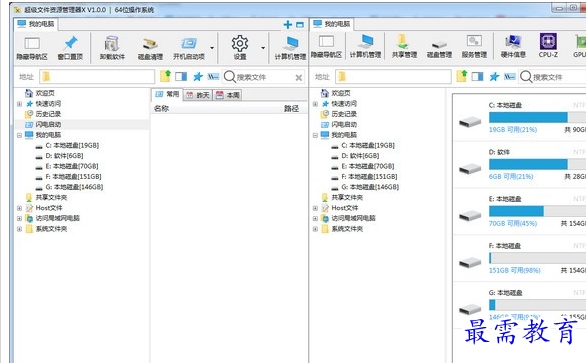
Task: Expand 系统文件夹 in left tree
Action: [19, 229]
